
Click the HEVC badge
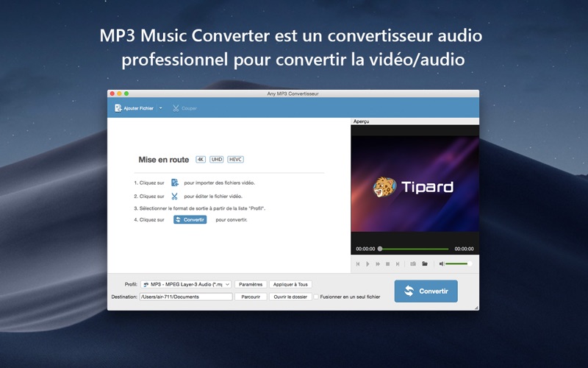point(235,160)
